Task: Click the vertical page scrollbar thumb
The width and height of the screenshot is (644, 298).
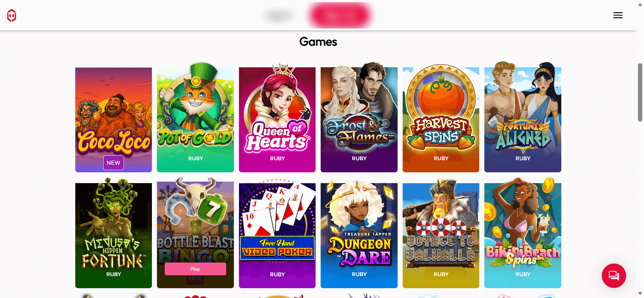Action: (640, 92)
